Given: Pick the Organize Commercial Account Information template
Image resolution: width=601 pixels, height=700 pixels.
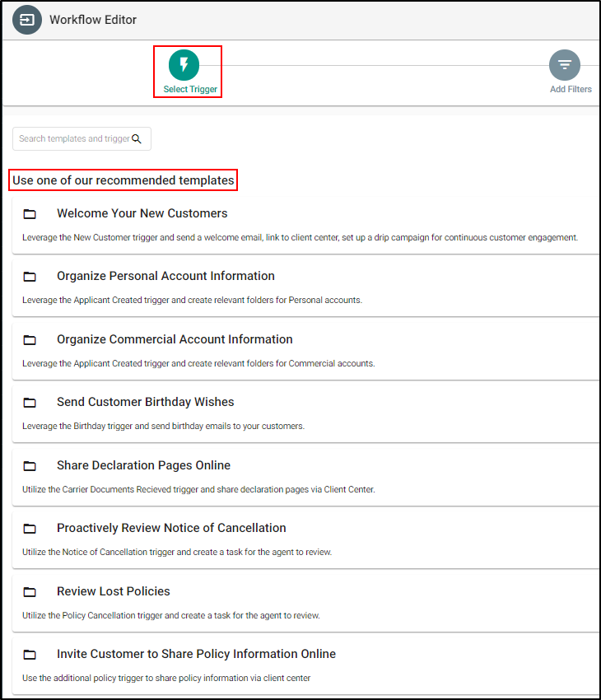Looking at the screenshot, I should tap(175, 339).
